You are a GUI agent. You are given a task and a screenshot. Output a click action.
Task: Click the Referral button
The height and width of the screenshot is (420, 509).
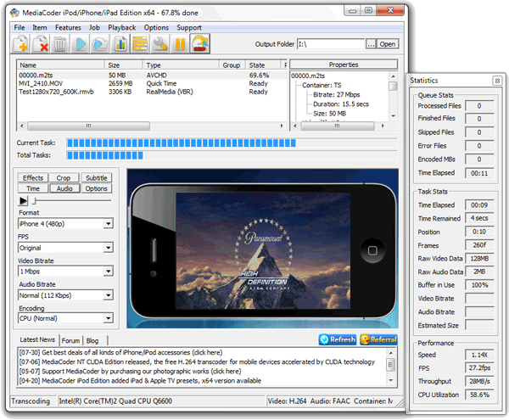tap(378, 339)
